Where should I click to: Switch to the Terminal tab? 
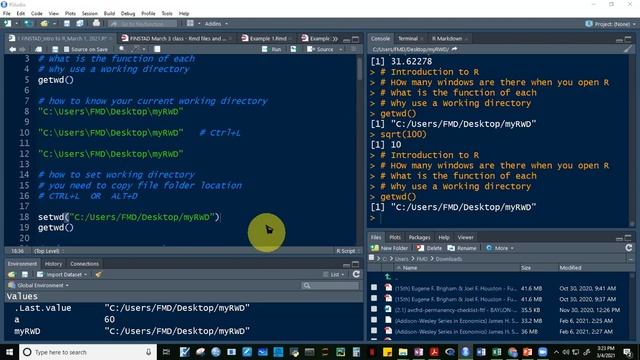[408, 38]
